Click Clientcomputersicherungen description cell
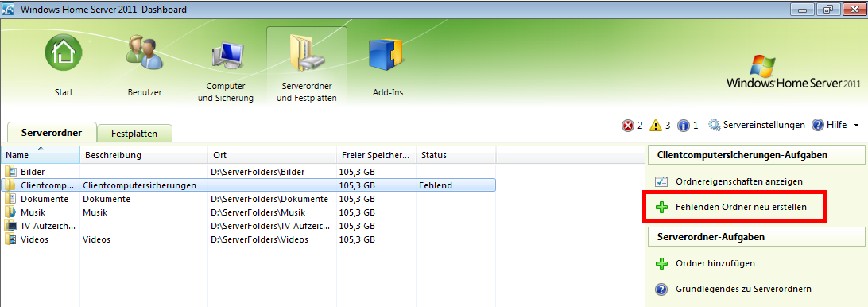 140,185
